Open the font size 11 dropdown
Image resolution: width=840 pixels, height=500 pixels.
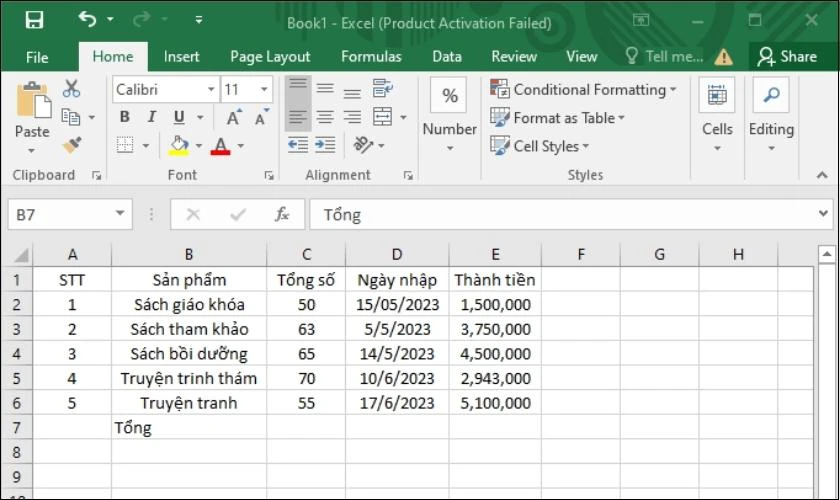(264, 89)
